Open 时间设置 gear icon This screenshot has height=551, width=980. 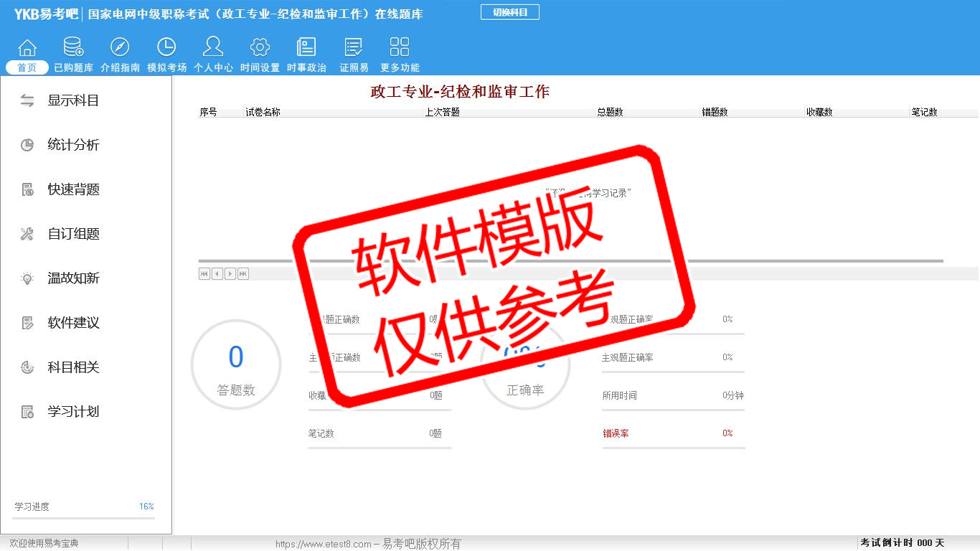coord(260,48)
